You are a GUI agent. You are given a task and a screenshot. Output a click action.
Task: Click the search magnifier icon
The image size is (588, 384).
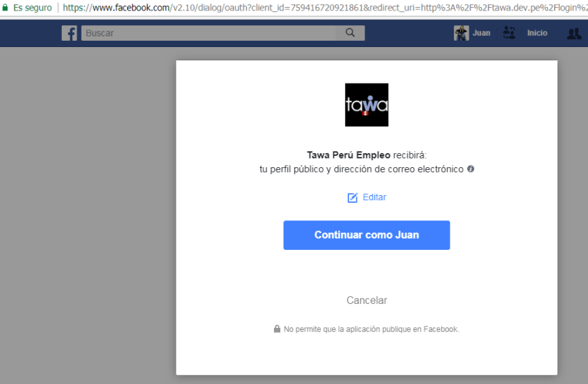(x=350, y=32)
